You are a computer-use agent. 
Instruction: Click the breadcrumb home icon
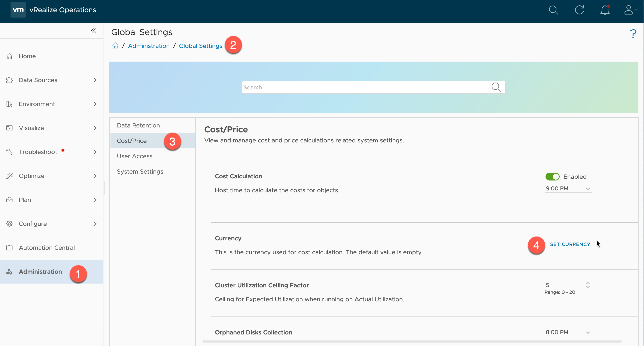coord(115,45)
